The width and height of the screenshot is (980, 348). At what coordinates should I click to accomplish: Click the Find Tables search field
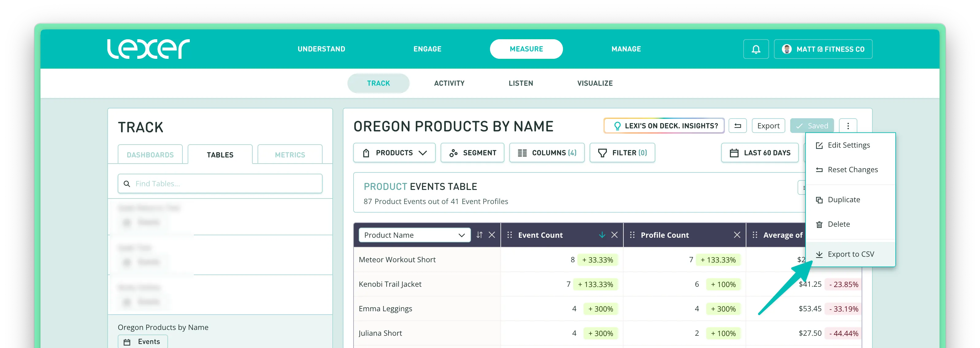point(220,183)
